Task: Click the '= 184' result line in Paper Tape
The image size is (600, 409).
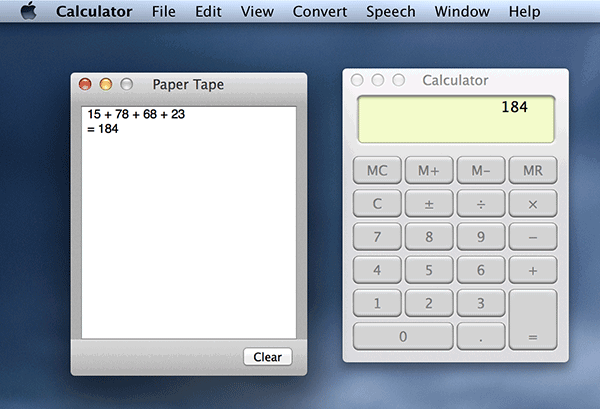Action: (103, 129)
